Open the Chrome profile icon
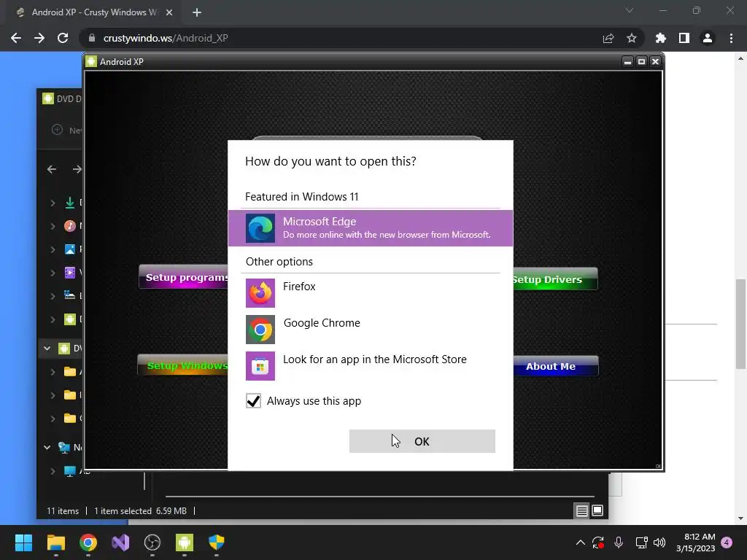The image size is (747, 560). (x=708, y=38)
